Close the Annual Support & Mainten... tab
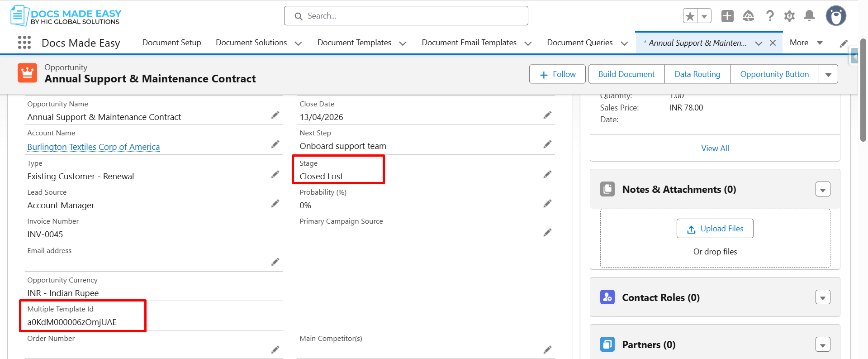Screen dimensions: 868x359 tap(773, 43)
